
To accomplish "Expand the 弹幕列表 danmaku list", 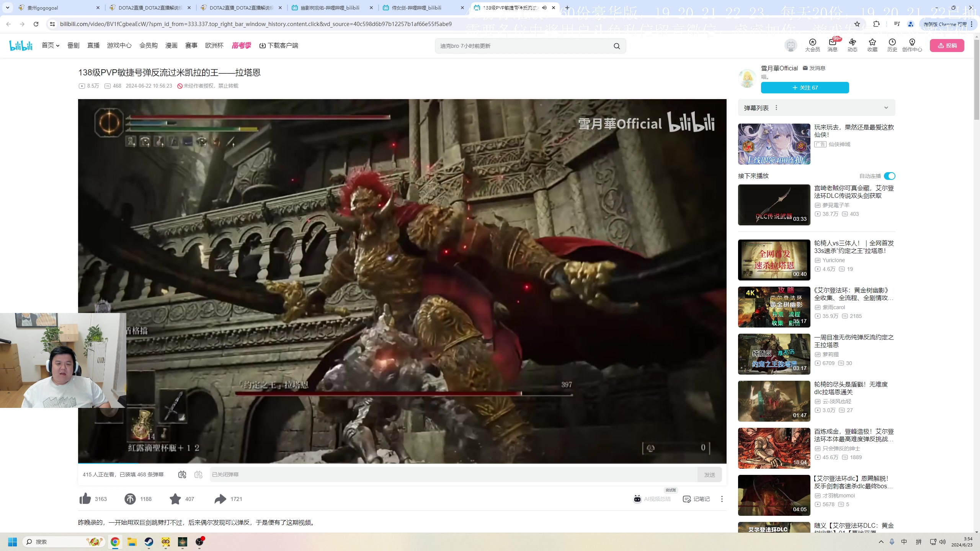I will point(886,108).
